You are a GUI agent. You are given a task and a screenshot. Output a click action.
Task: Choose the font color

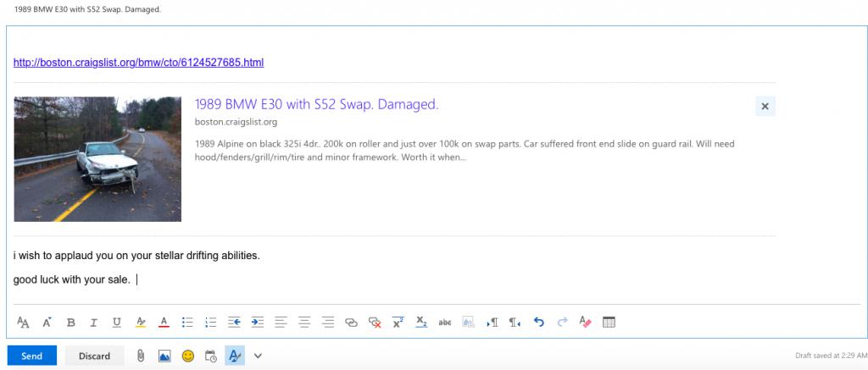coord(164,323)
